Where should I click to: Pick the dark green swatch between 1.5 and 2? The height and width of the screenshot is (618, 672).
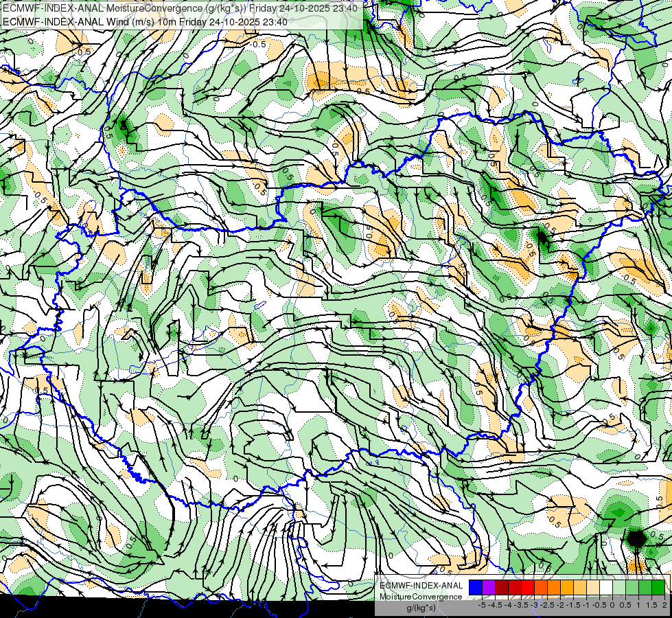point(658,587)
